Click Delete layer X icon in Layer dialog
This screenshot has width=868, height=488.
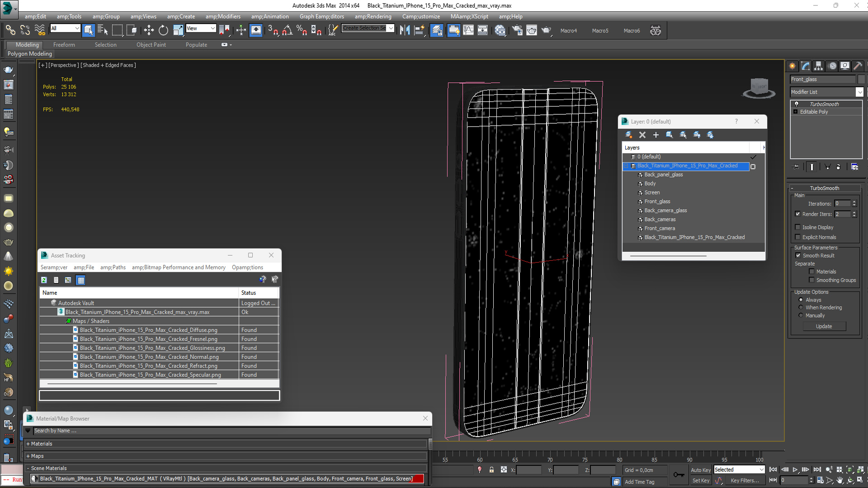click(642, 135)
